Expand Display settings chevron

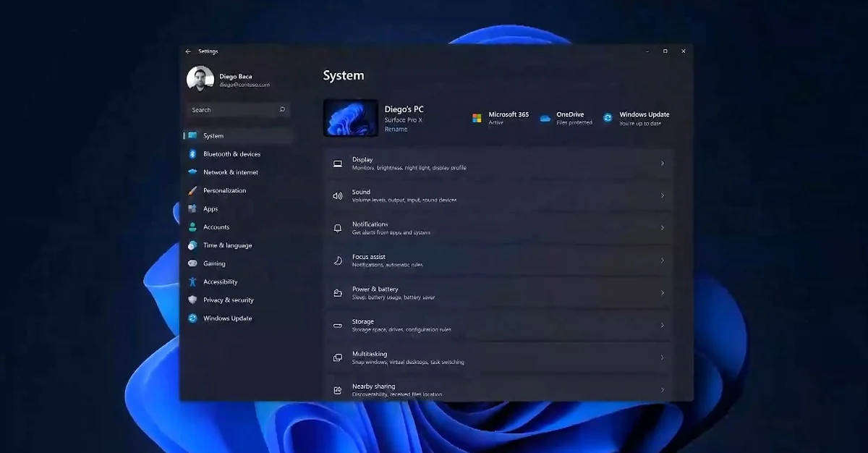coord(663,164)
